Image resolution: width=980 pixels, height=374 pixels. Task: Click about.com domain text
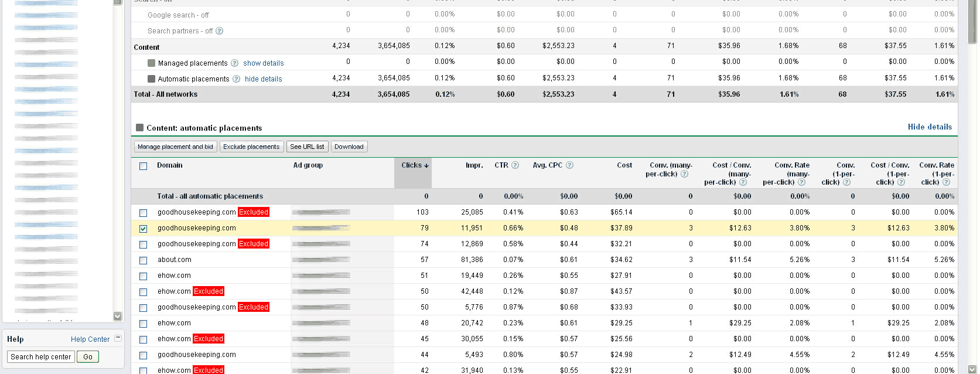175,260
